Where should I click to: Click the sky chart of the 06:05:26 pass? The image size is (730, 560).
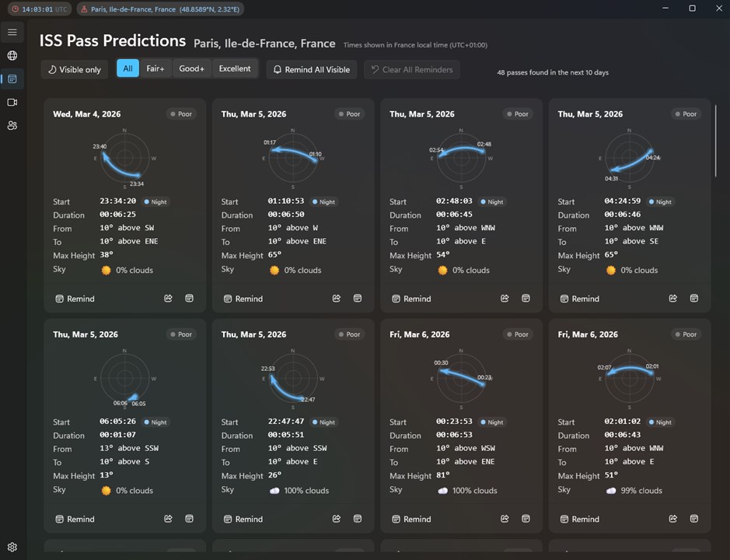[x=124, y=378]
